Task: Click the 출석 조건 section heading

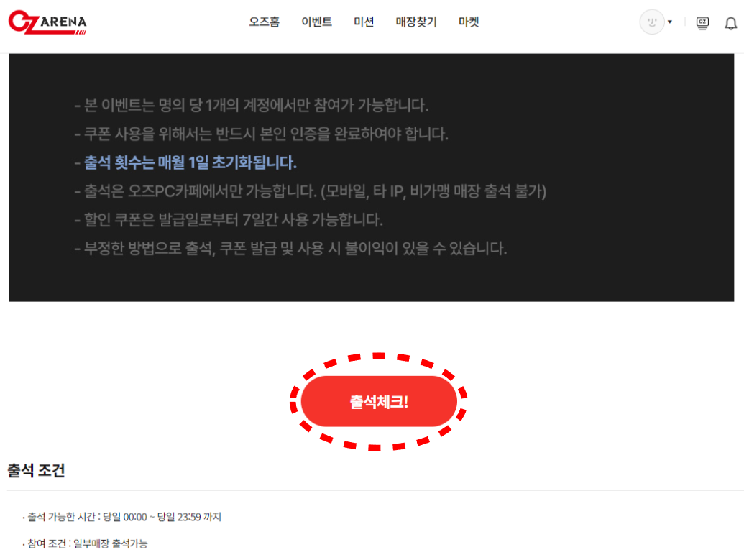Action: point(36,470)
